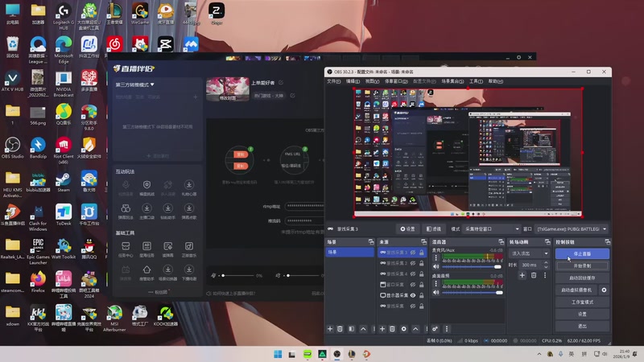
Task: Open OBS 工具(T) menu
Action: tap(476, 81)
